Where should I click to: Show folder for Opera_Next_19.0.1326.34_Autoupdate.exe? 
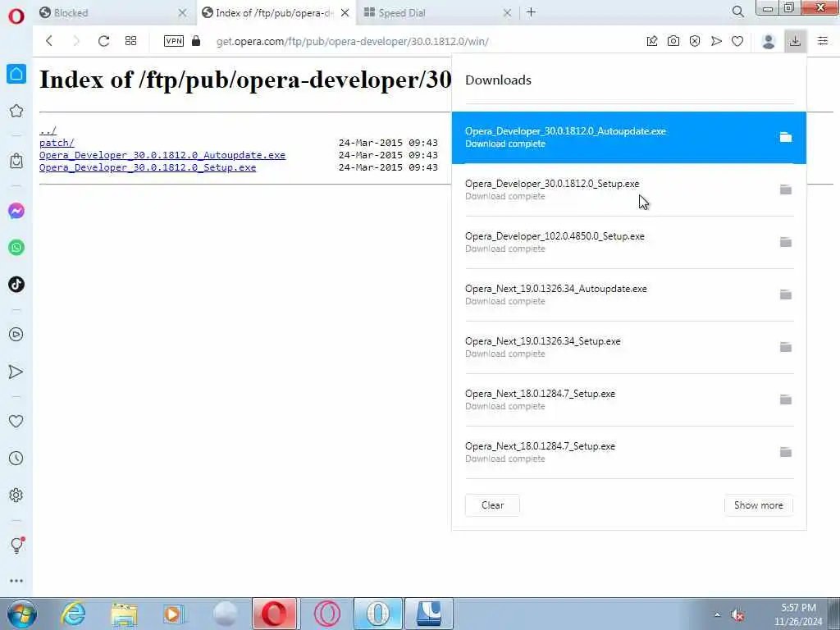point(785,294)
